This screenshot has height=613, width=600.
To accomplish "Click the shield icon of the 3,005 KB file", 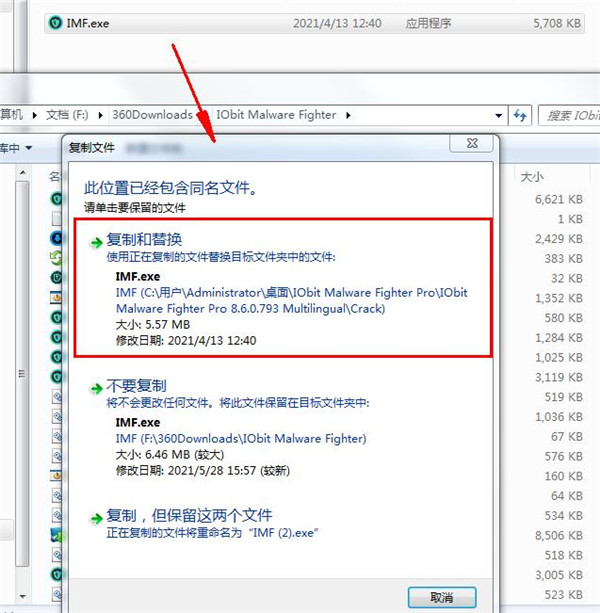I will pos(57,574).
